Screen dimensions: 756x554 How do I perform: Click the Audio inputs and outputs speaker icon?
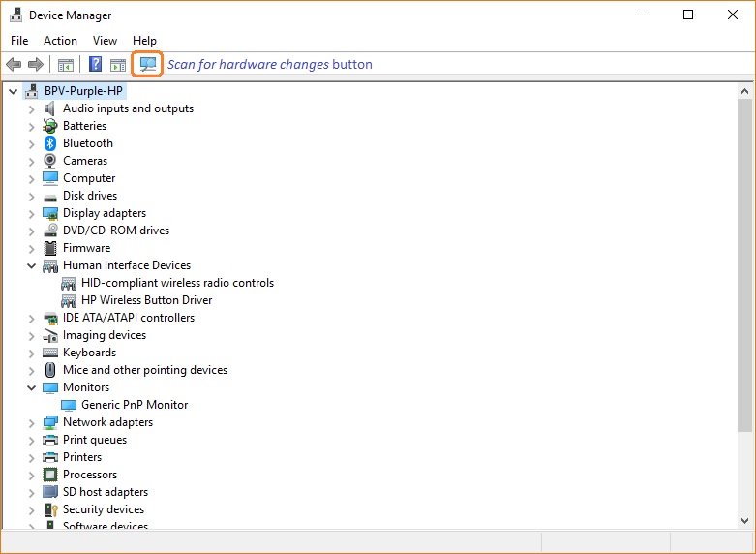[x=50, y=108]
